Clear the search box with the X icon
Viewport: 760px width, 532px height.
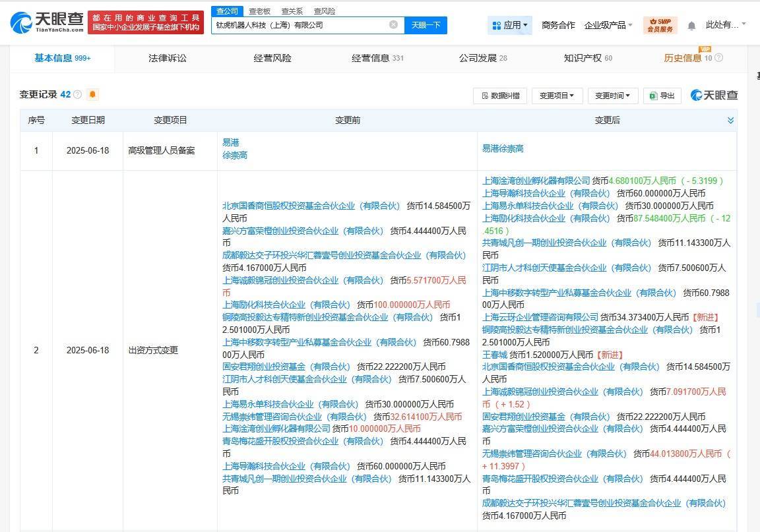tap(394, 24)
